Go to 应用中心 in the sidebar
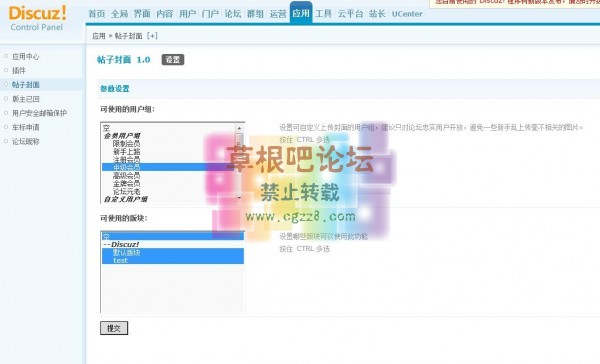 [26, 56]
